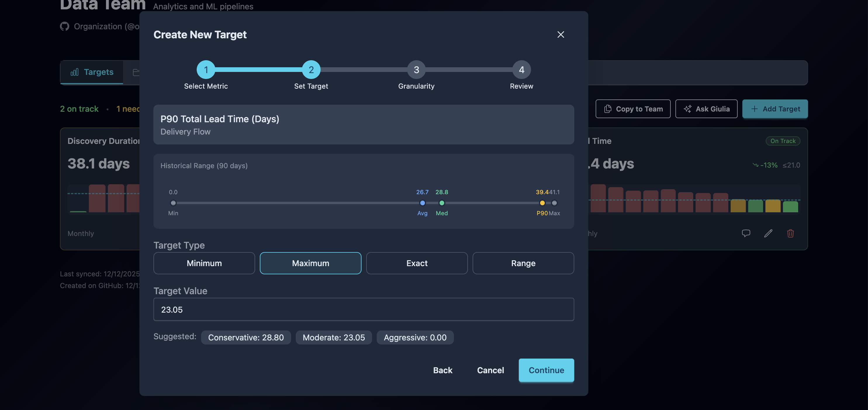This screenshot has height=410, width=868.
Task: Close the Create New Target dialog
Action: pos(560,35)
